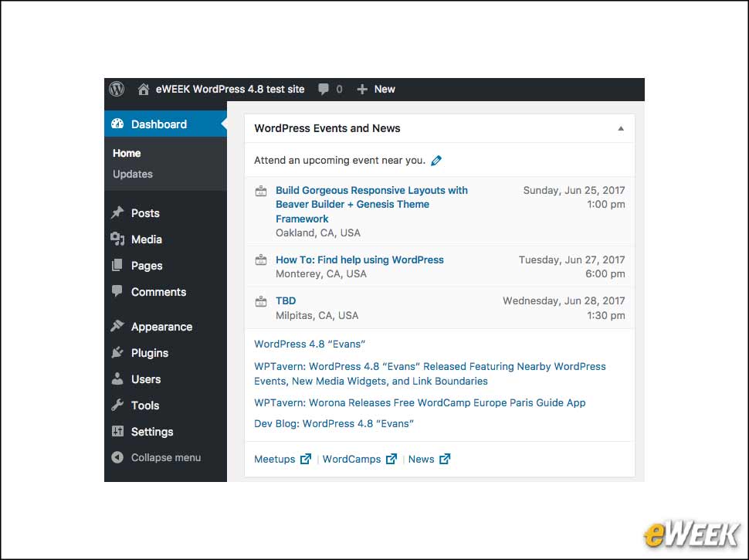Open the Meetups link
This screenshot has width=749, height=560.
275,459
